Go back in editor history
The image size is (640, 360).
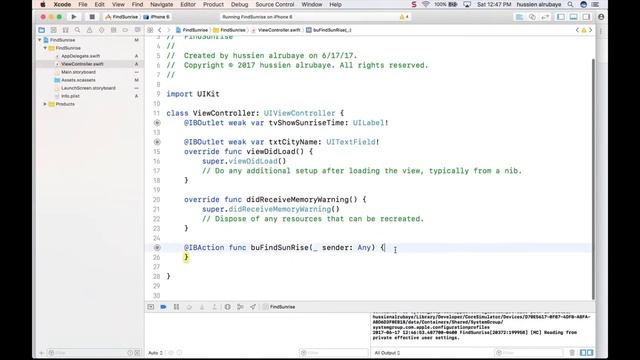[160, 30]
